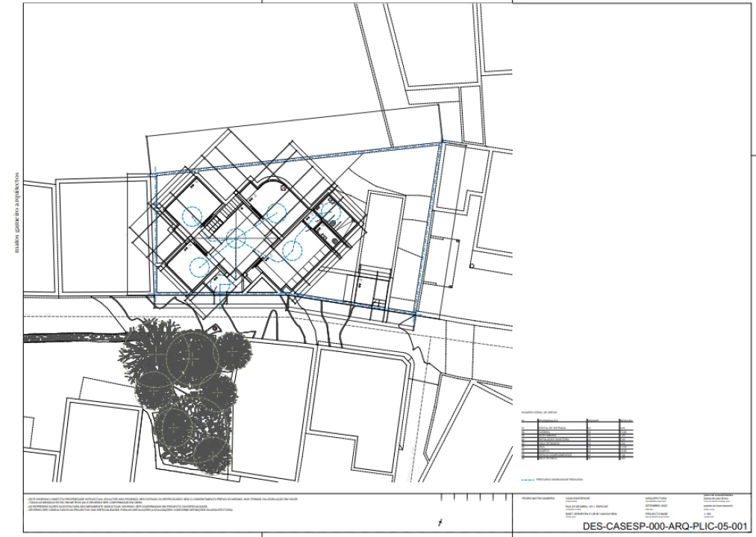756x537 pixels.
Task: Click the red circular marker near the curved wall
Action: coord(284,188)
